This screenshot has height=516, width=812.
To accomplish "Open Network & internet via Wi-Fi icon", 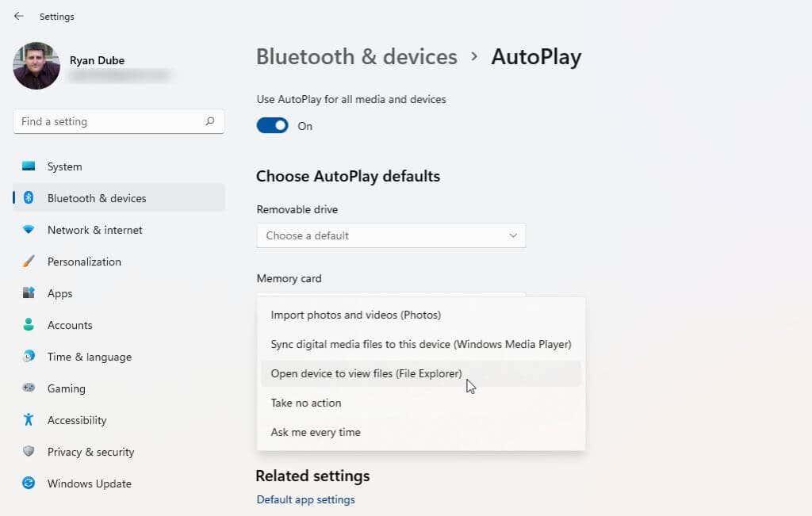I will 29,230.
